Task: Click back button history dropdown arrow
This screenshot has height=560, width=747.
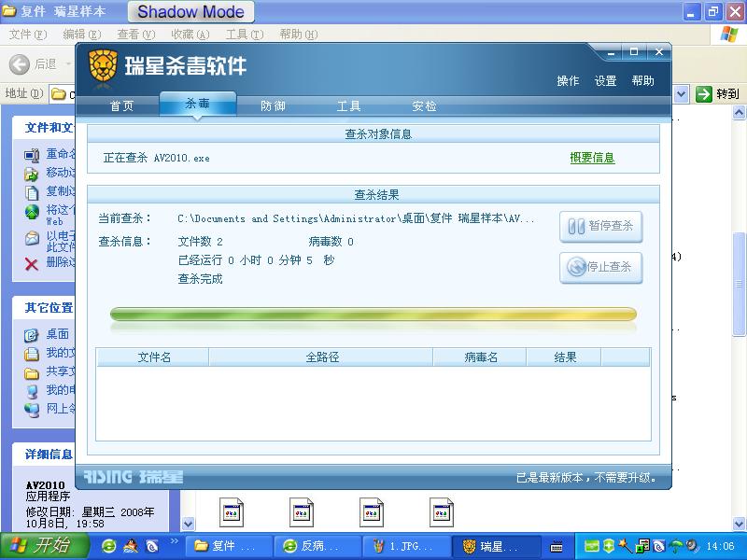Action: tap(68, 63)
